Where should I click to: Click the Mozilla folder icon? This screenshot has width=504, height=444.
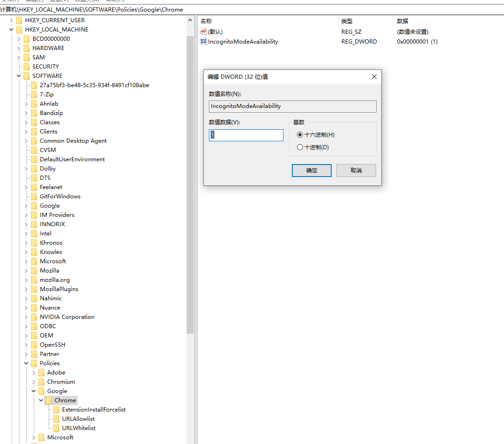(x=34, y=270)
